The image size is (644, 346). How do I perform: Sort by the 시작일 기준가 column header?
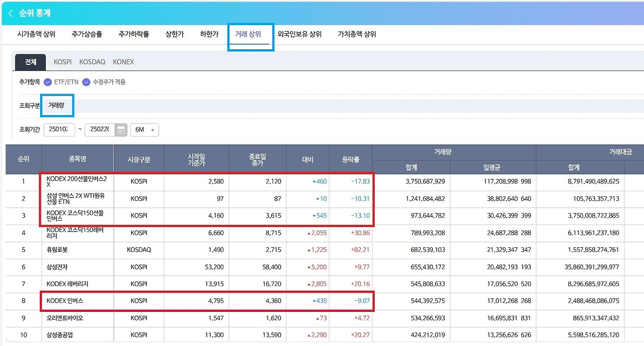pos(196,159)
